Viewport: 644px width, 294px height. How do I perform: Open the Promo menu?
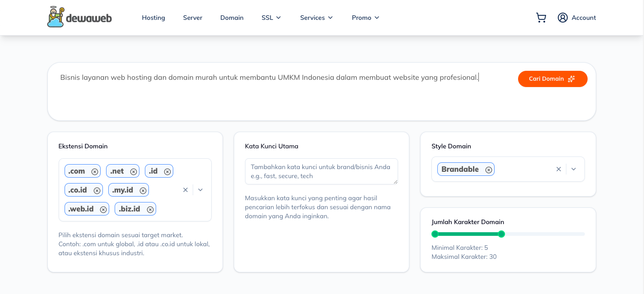pos(366,18)
